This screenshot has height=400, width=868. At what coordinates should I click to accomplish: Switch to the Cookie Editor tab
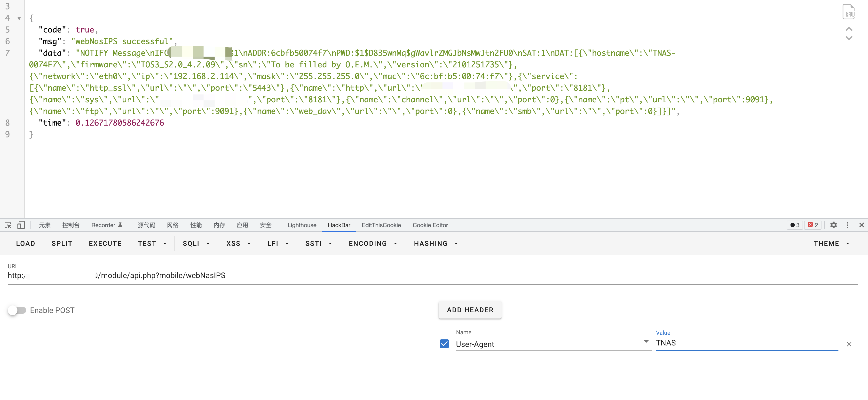tap(430, 225)
